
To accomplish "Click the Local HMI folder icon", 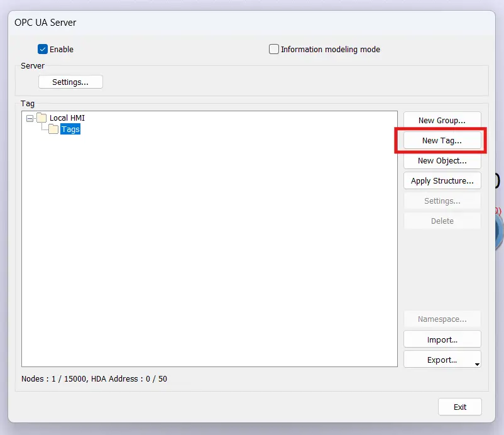I will (x=41, y=118).
